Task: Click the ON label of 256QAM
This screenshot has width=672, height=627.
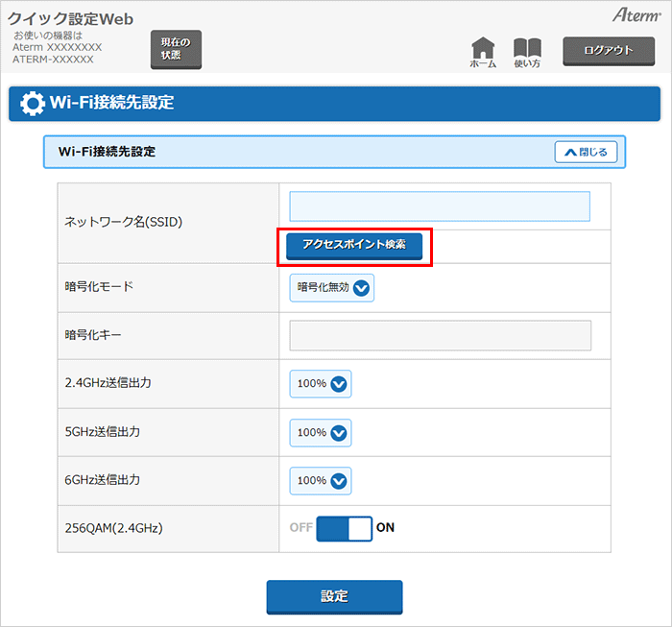Action: [x=385, y=528]
